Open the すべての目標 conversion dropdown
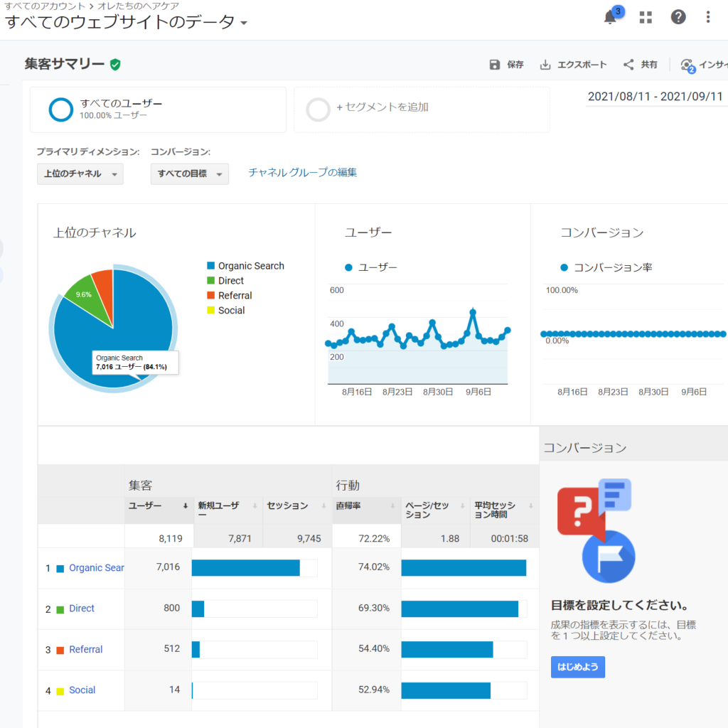 tap(189, 174)
